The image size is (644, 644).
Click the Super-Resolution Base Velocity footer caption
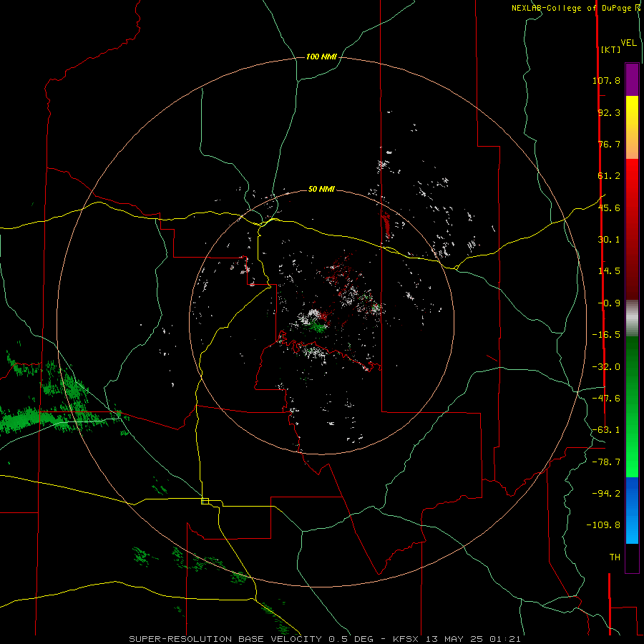click(325, 639)
